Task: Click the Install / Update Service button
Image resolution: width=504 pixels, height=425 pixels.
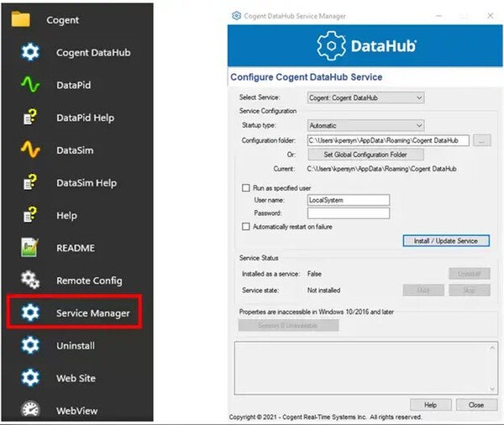Action: point(446,241)
